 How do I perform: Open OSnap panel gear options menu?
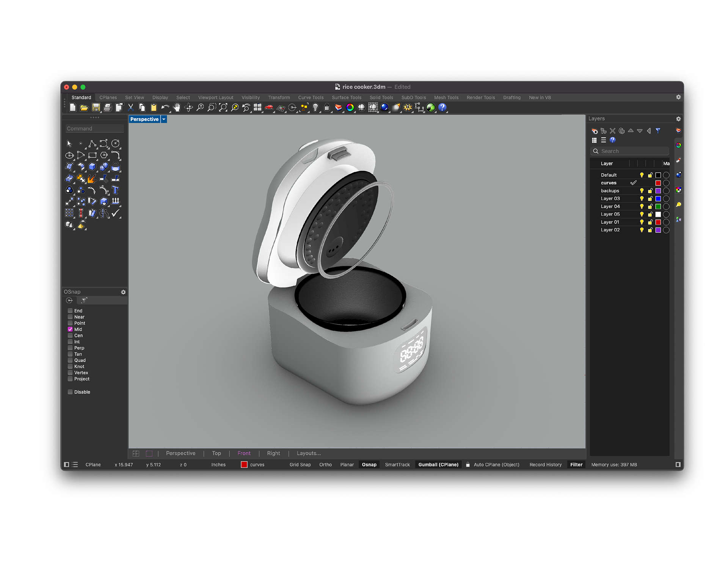click(123, 292)
